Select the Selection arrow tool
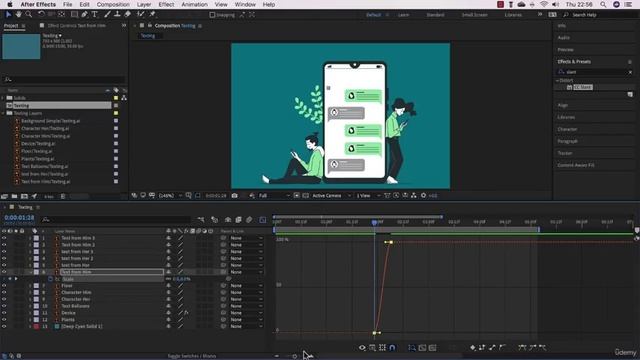640x360 pixels. [9, 15]
